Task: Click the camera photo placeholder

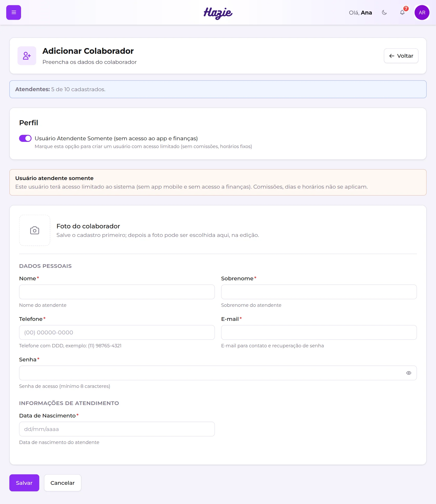Action: click(x=35, y=230)
